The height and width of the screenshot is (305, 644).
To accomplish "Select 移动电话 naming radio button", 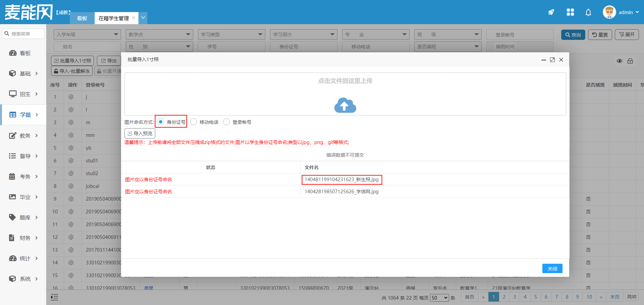I will click(194, 122).
